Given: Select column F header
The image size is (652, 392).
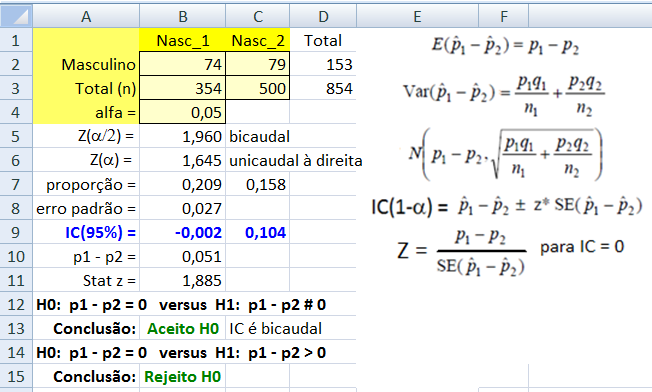Looking at the screenshot, I should pos(504,16).
